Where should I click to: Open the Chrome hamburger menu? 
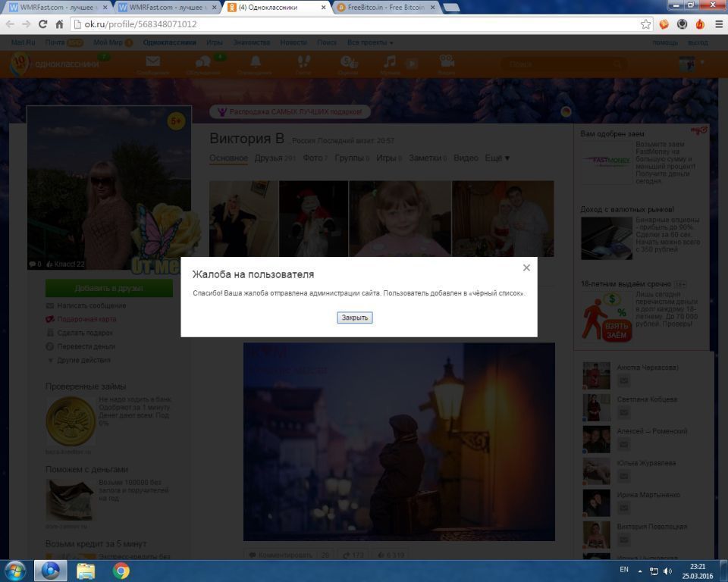[x=719, y=24]
